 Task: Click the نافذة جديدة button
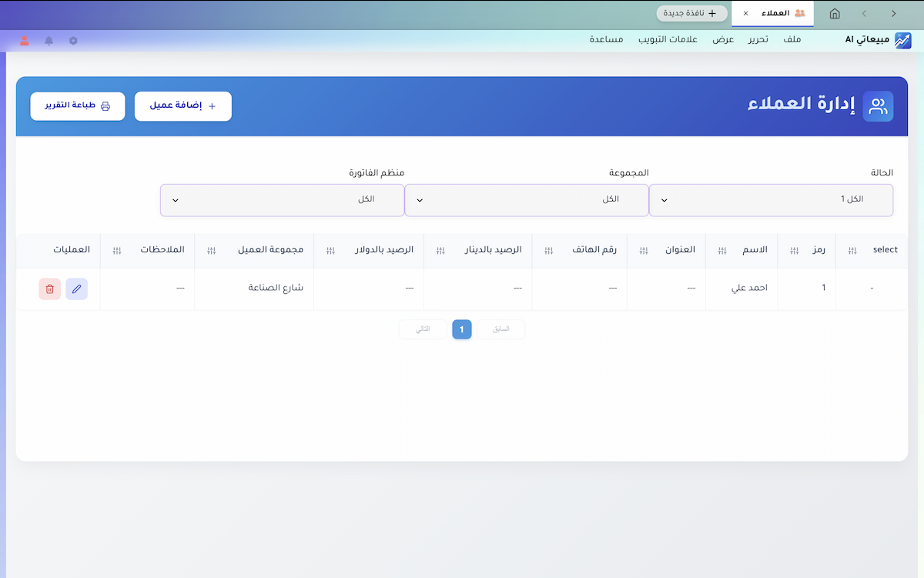coord(691,13)
